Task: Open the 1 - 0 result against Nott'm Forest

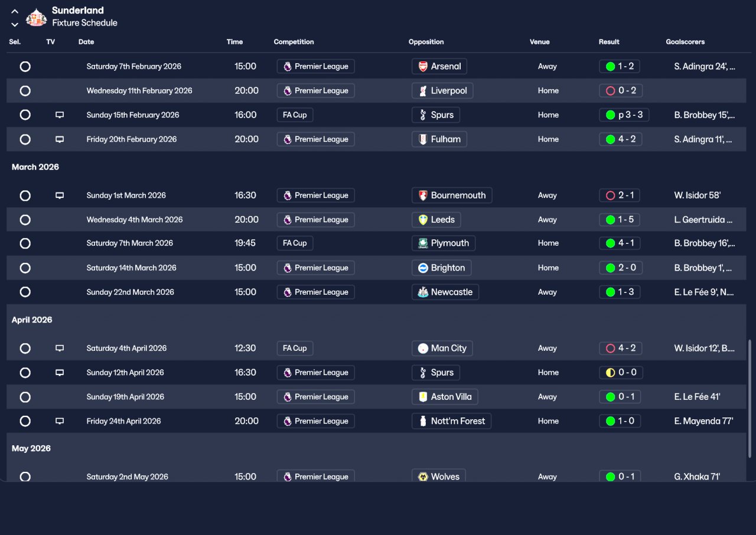Action: click(620, 421)
